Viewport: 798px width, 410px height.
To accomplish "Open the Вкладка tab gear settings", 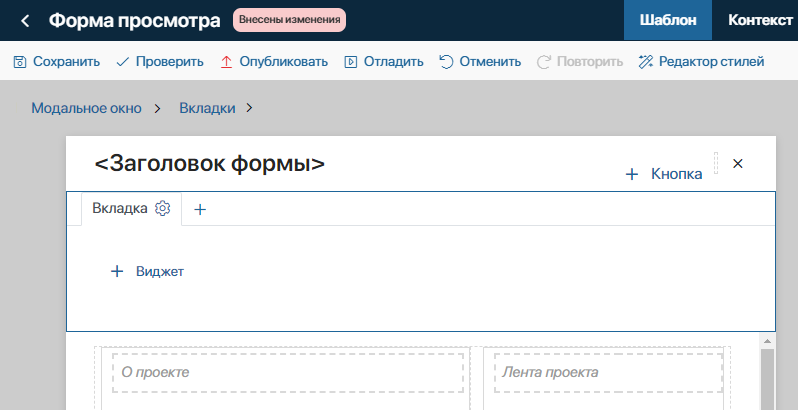I will [x=162, y=208].
